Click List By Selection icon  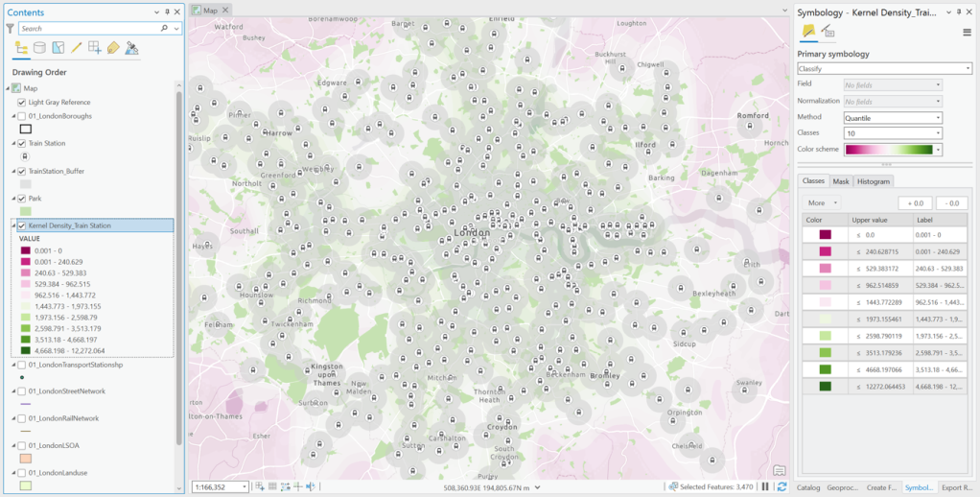click(x=58, y=48)
